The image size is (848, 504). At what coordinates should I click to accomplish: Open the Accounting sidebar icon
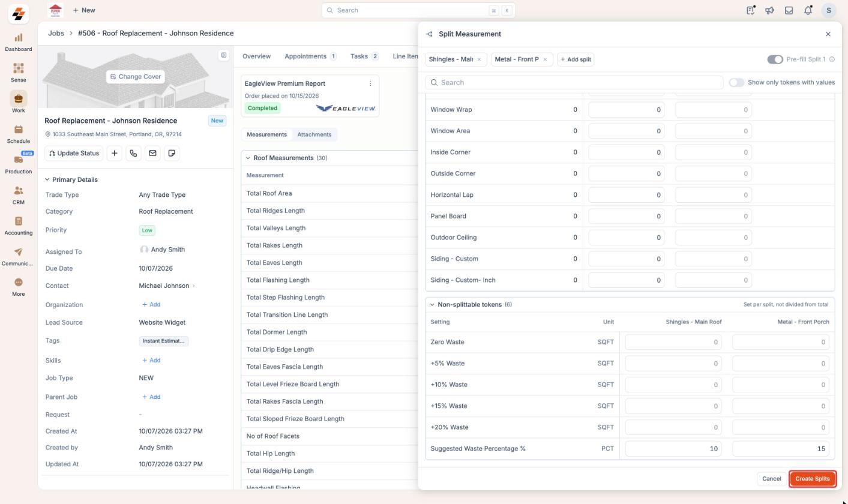tap(18, 226)
